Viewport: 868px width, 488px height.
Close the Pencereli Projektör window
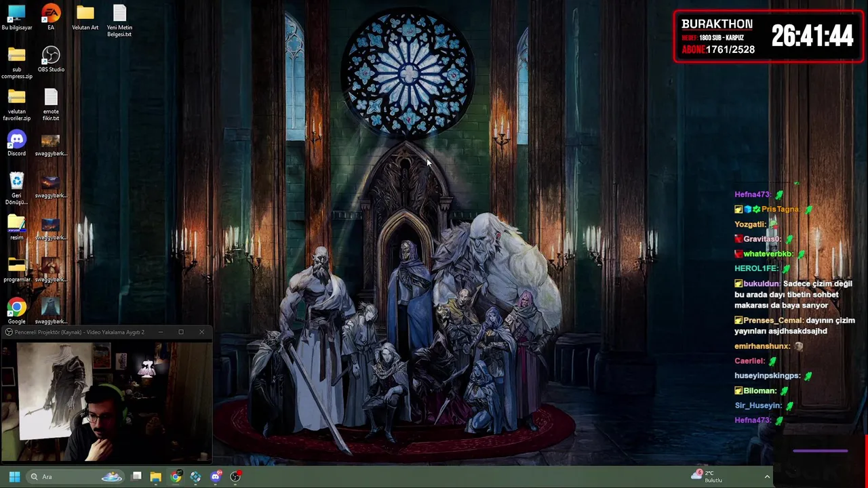coord(201,332)
